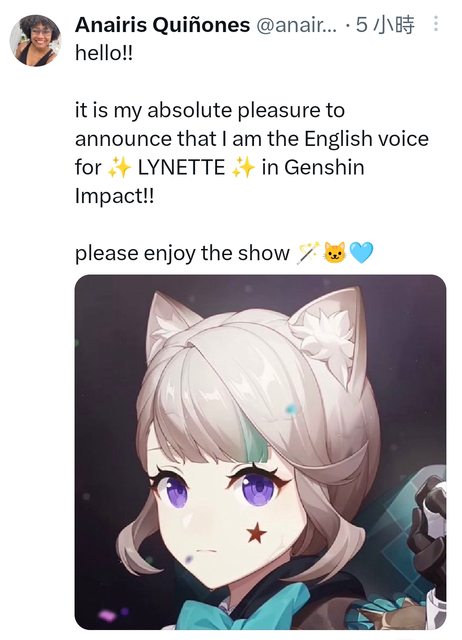
Task: Click the orange cat face emoji
Action: pyautogui.click(x=334, y=253)
